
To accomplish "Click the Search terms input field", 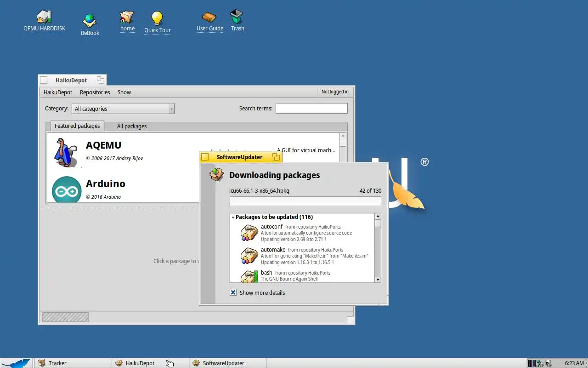I will tap(311, 108).
